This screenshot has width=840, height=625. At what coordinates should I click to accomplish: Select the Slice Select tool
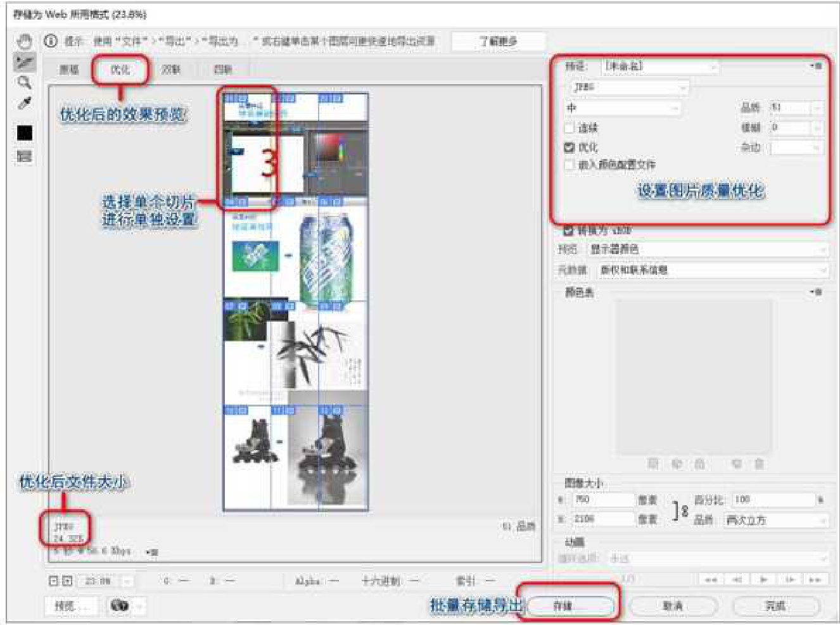pyautogui.click(x=24, y=62)
